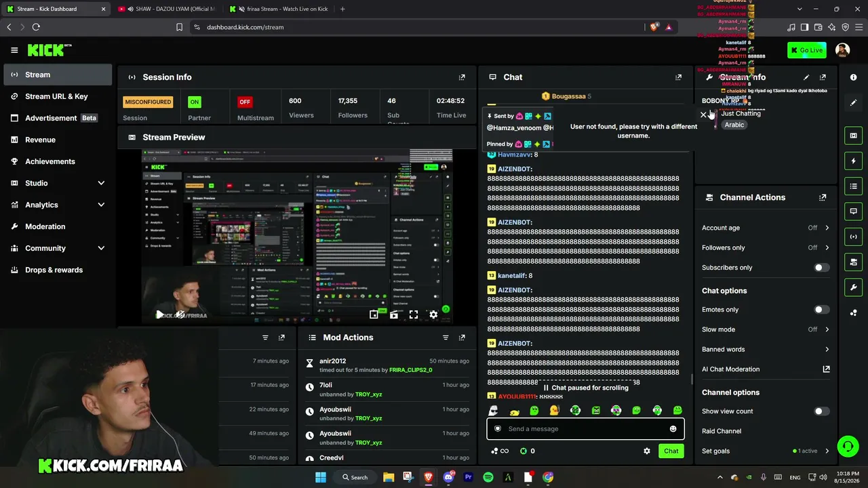Toggle Subscribers only chat
This screenshot has height=488, width=868.
[x=821, y=268]
